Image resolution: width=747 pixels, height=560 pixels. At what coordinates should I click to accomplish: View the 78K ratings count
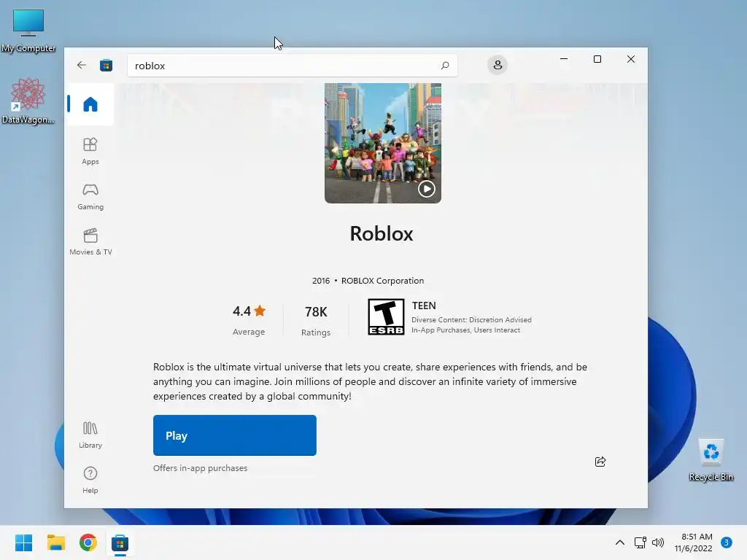316,321
